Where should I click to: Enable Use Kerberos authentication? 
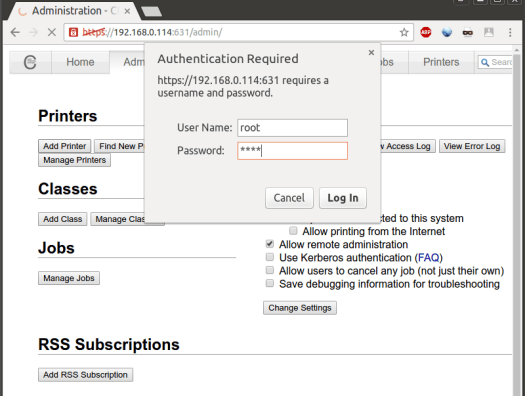point(270,257)
